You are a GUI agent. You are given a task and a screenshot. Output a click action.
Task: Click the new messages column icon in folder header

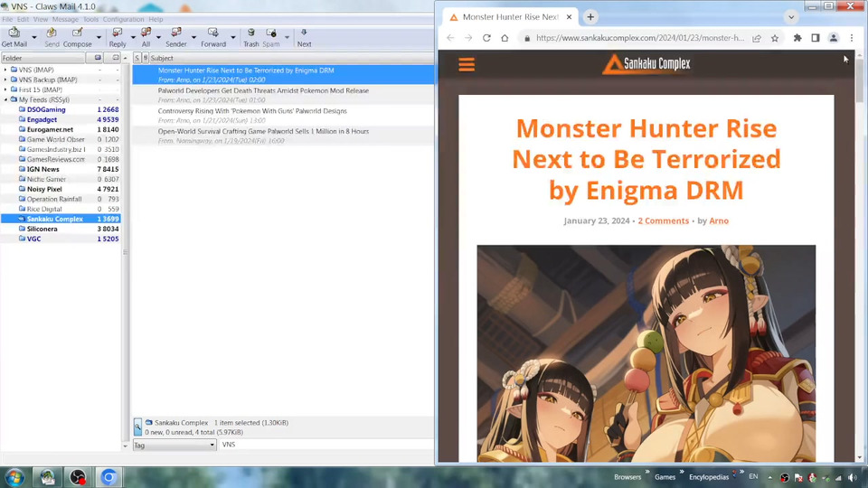[98, 58]
